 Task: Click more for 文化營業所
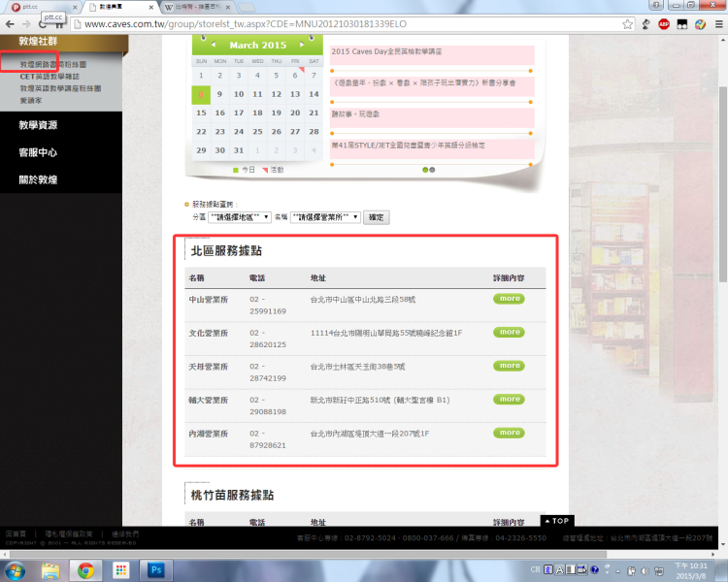coord(509,332)
